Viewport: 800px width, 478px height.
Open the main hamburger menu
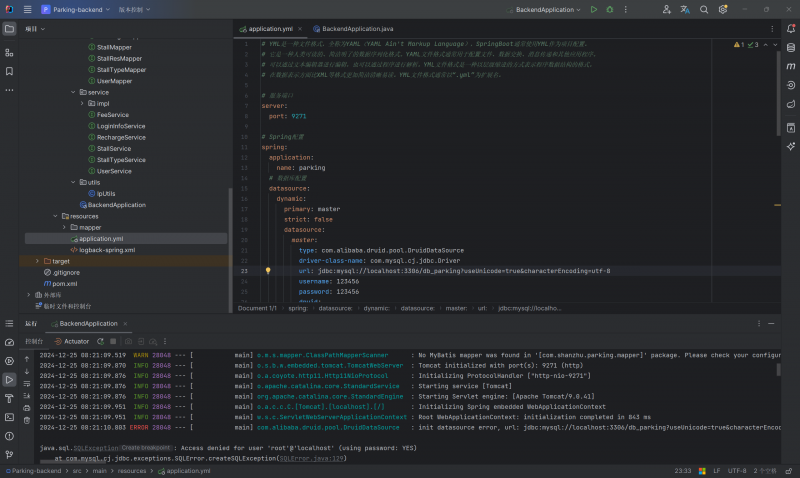pyautogui.click(x=27, y=9)
